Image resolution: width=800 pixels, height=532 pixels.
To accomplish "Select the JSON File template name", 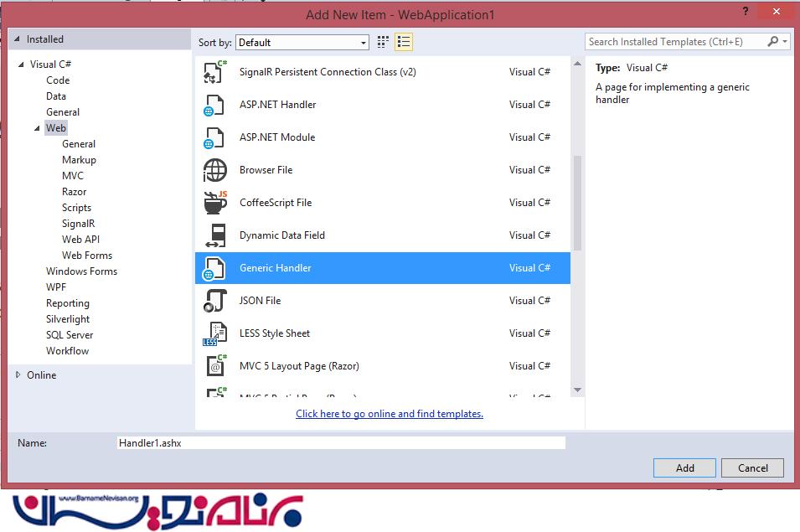I will (x=260, y=301).
